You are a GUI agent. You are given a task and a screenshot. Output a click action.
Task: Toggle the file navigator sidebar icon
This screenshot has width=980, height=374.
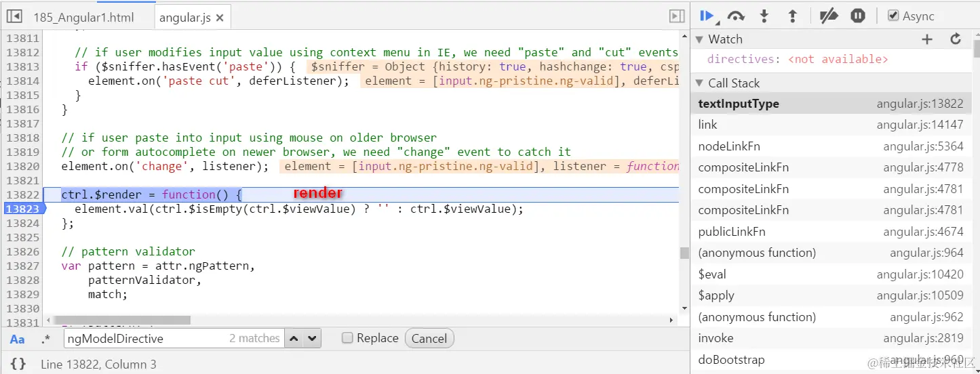(x=14, y=16)
